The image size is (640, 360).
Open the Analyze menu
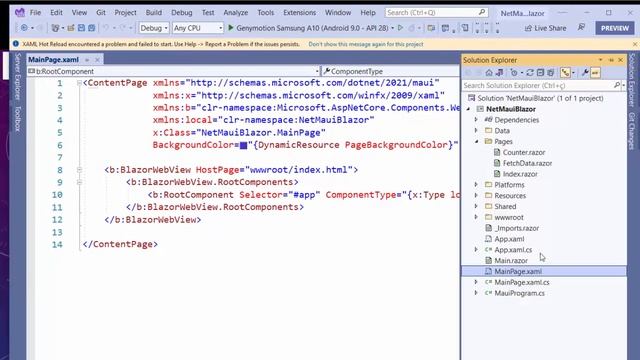click(236, 13)
